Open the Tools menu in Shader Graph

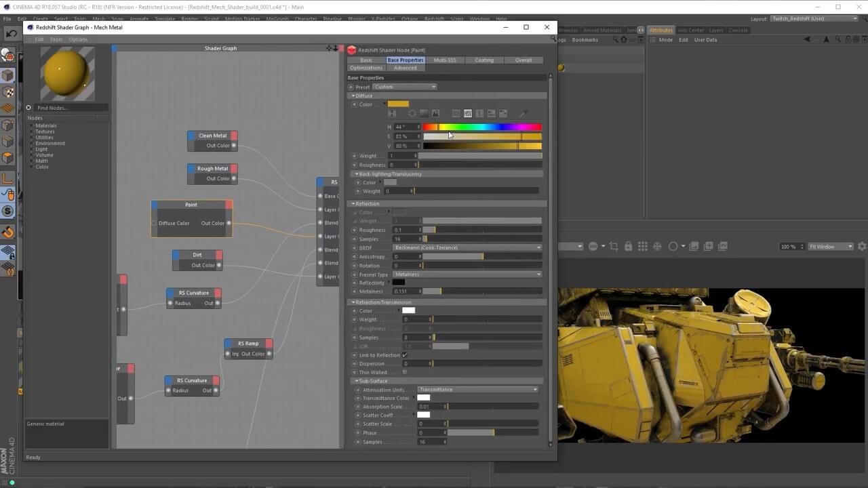[x=56, y=39]
